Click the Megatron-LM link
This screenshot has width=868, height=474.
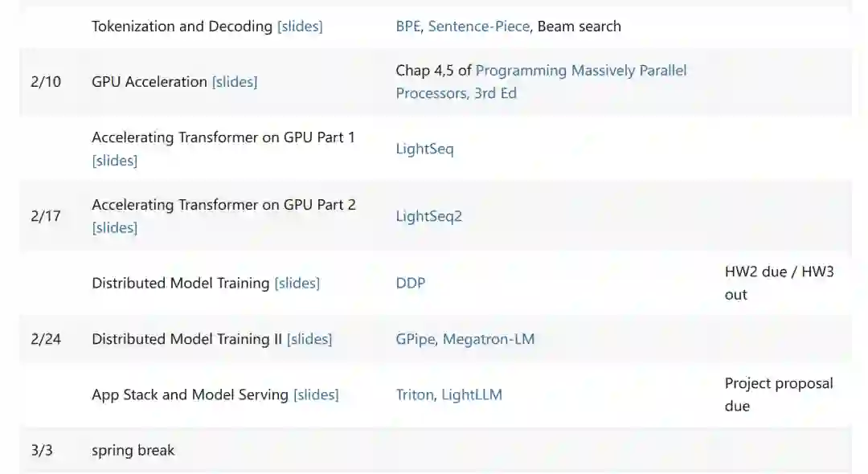[489, 339]
